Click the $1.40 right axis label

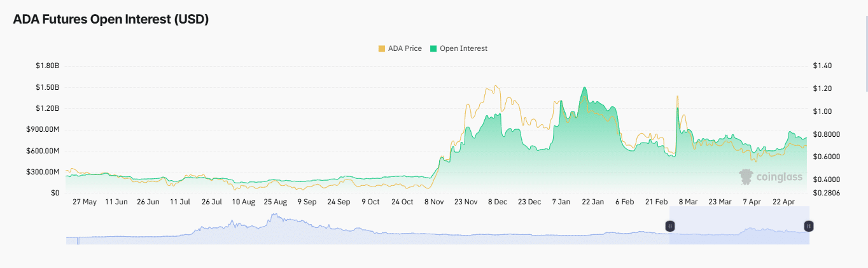pos(822,66)
